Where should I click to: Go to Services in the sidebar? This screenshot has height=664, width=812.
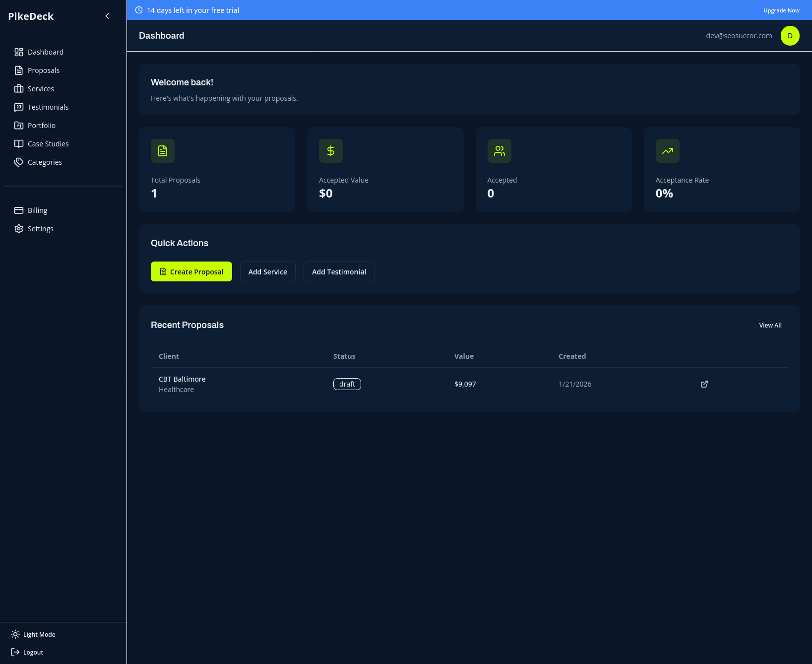41,89
